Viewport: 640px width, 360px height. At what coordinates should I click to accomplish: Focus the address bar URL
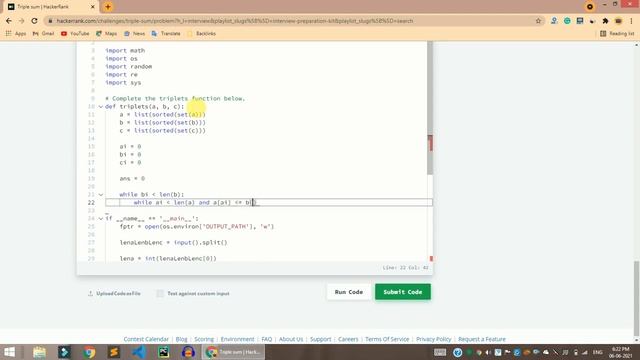coord(235,21)
